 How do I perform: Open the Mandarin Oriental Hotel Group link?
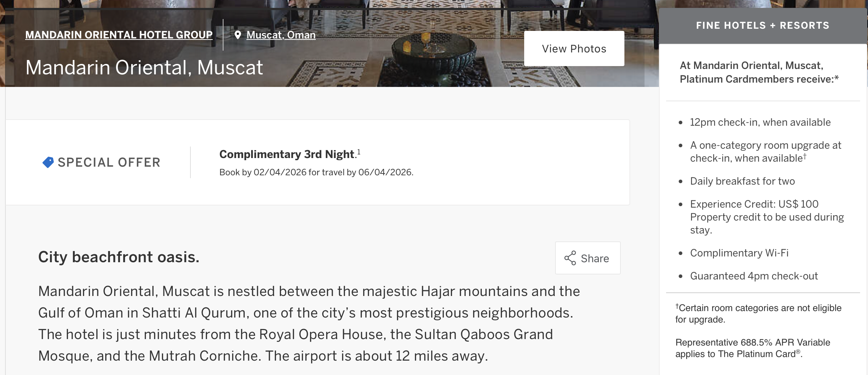[119, 35]
